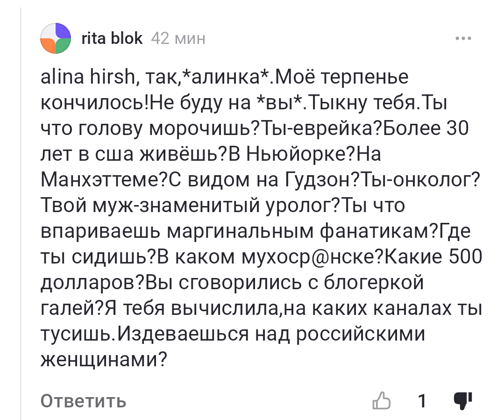This screenshot has width=504, height=420.
Task: Open rita blok's profile from the username
Action: coord(112,38)
